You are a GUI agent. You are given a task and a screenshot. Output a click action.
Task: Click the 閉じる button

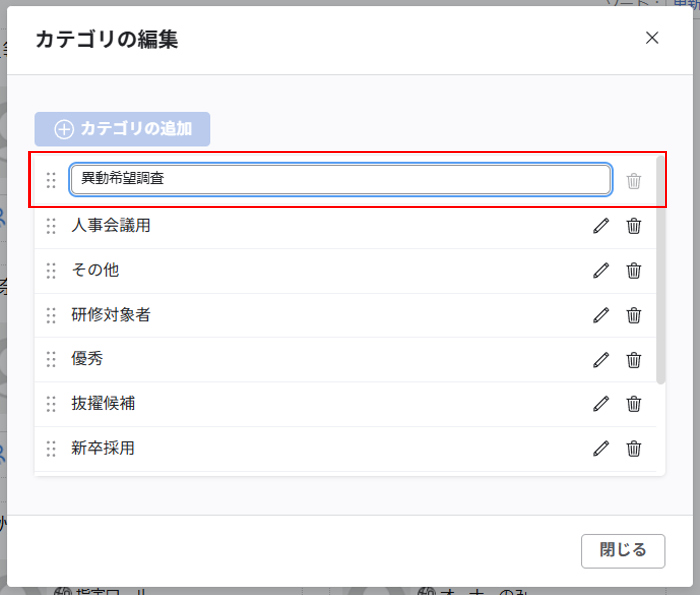[x=623, y=551]
